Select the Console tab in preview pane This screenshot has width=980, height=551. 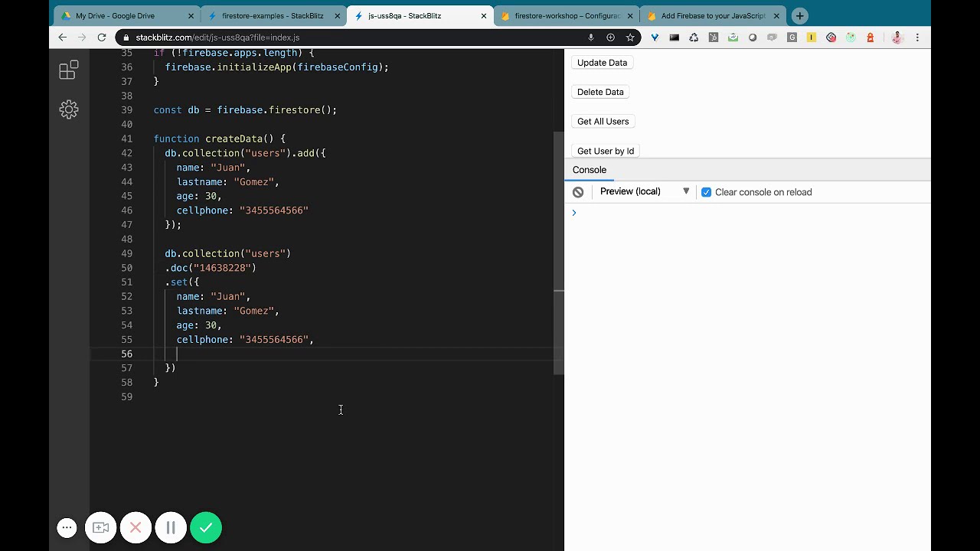tap(589, 170)
